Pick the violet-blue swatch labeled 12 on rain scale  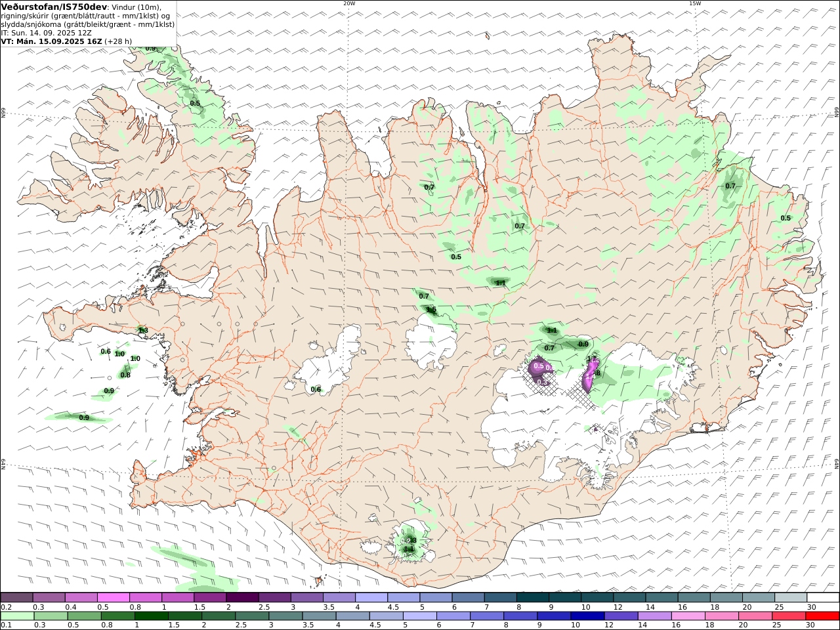(x=621, y=616)
